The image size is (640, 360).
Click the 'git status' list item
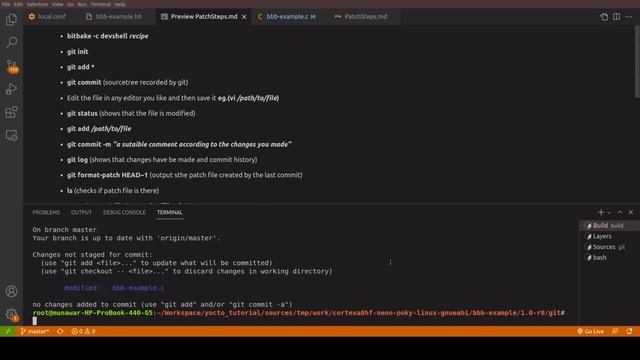pyautogui.click(x=131, y=113)
